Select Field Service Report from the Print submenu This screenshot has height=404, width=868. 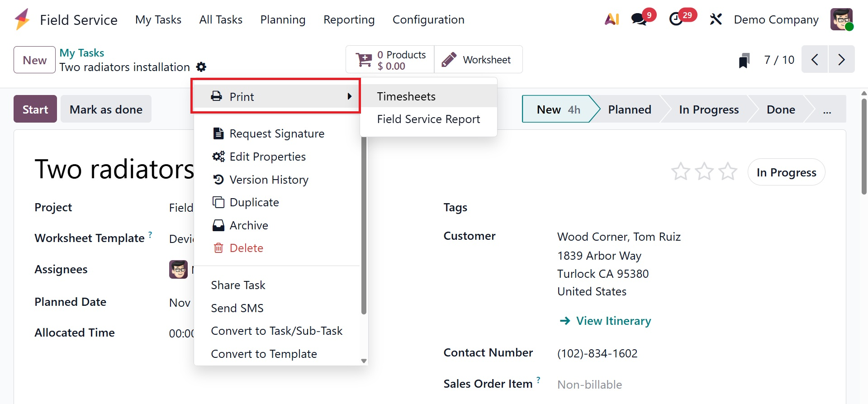(428, 119)
